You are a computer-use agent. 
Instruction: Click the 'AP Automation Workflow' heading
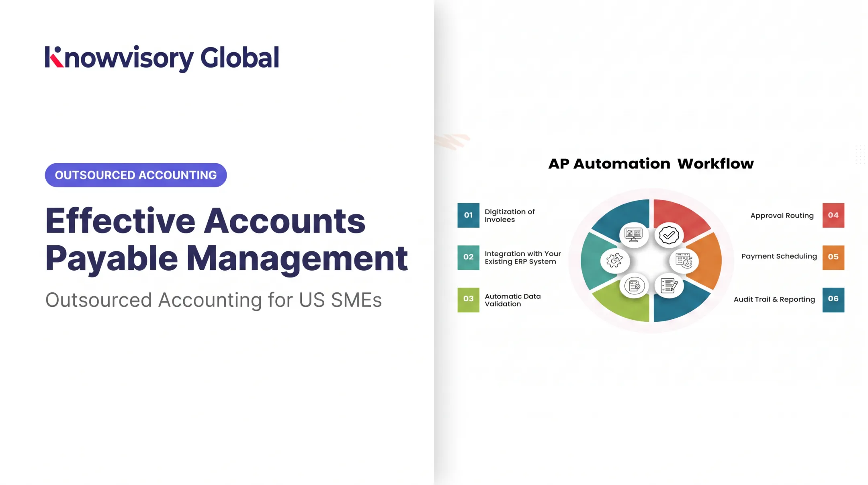click(651, 164)
